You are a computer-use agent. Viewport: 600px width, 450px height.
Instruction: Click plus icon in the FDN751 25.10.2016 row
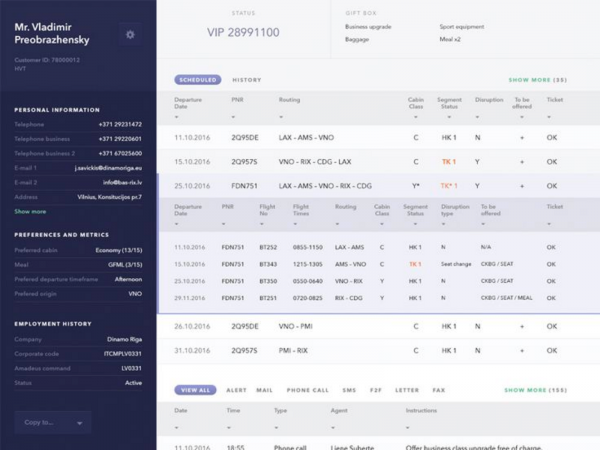coord(522,185)
